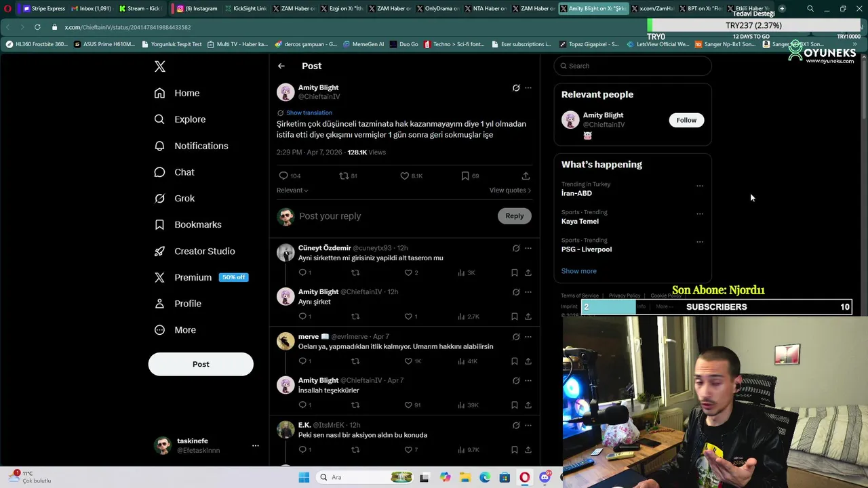Repost İnsallah teşekkürler reply
The height and width of the screenshot is (488, 868).
[355, 405]
